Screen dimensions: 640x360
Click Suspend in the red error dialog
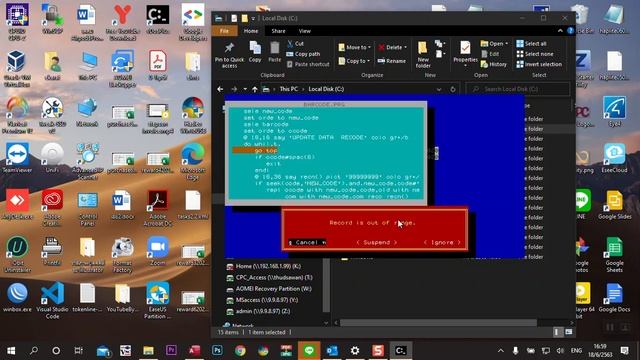(376, 242)
